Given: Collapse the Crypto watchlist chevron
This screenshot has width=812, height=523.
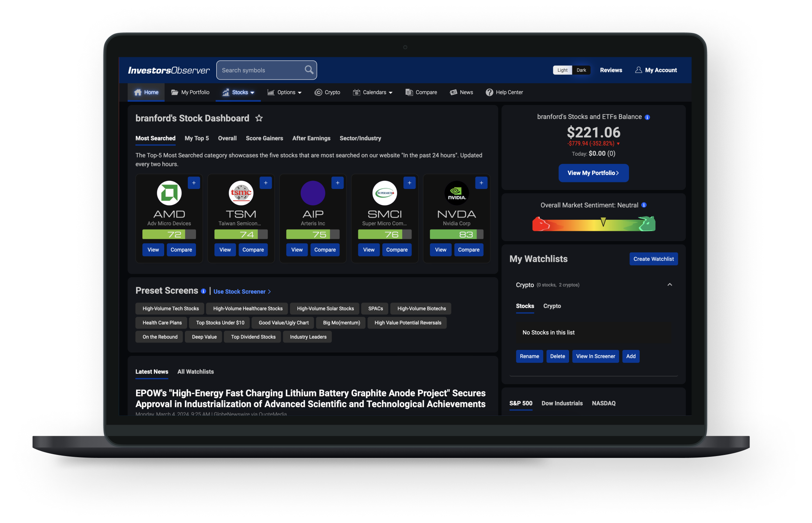Looking at the screenshot, I should tap(669, 284).
